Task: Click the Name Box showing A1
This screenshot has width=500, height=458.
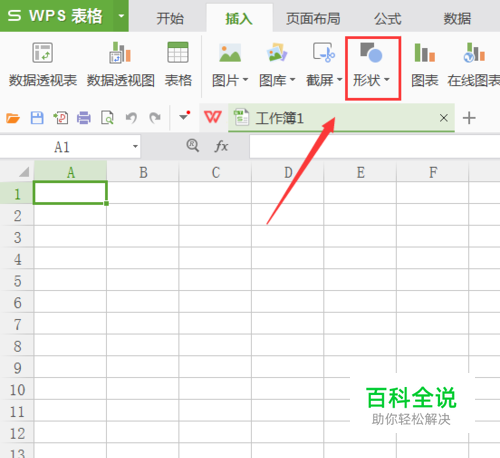Action: (62, 147)
